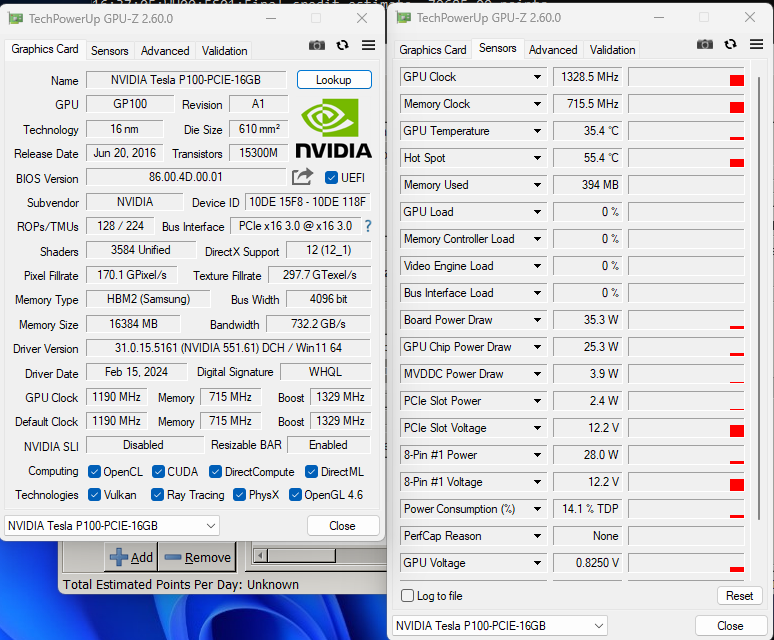
Task: Click the Remove button in the background window
Action: (x=197, y=557)
